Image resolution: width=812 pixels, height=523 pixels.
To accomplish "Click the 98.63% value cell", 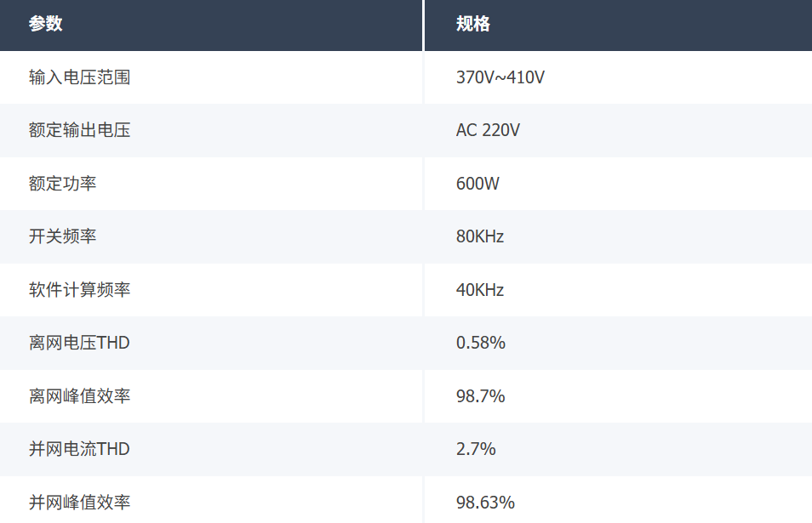I will coord(485,503).
